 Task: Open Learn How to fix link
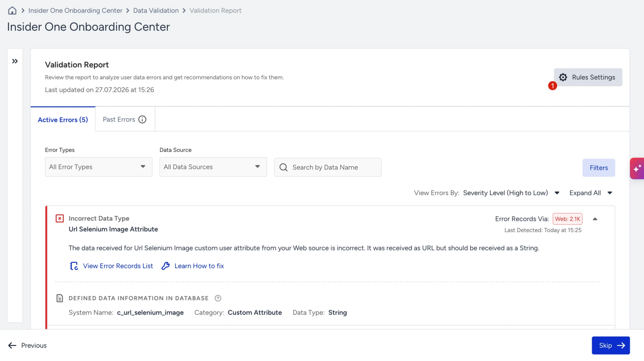pos(199,266)
